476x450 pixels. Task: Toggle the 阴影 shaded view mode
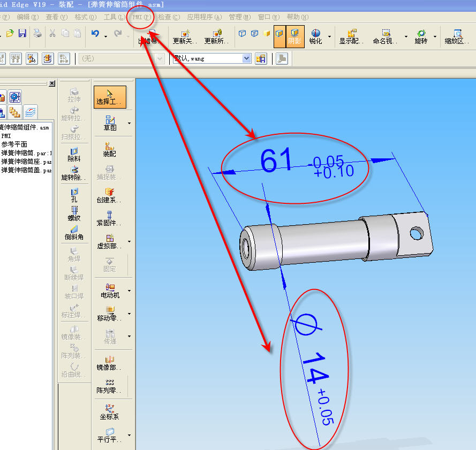294,37
